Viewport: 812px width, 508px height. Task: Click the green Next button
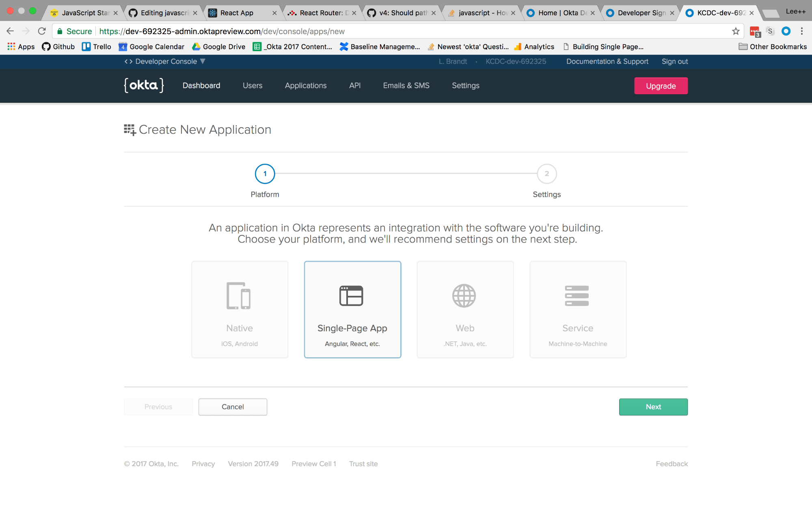coord(653,407)
